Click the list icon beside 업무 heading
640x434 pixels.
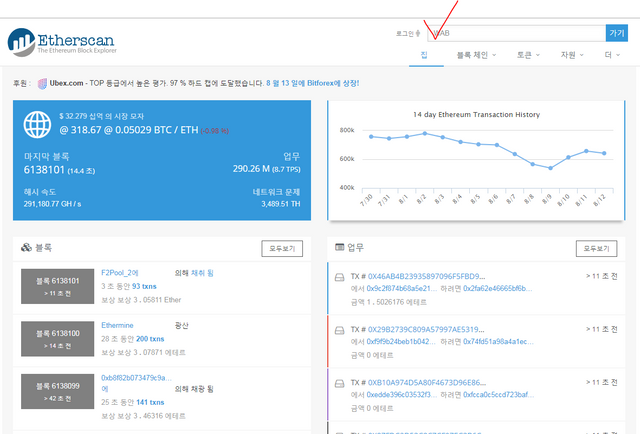(x=340, y=247)
